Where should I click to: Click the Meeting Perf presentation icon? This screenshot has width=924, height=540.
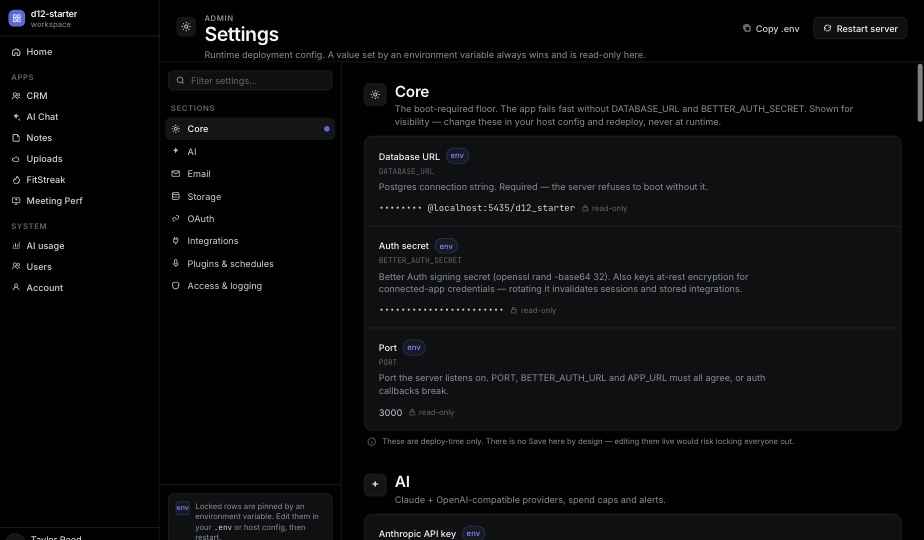coord(16,201)
